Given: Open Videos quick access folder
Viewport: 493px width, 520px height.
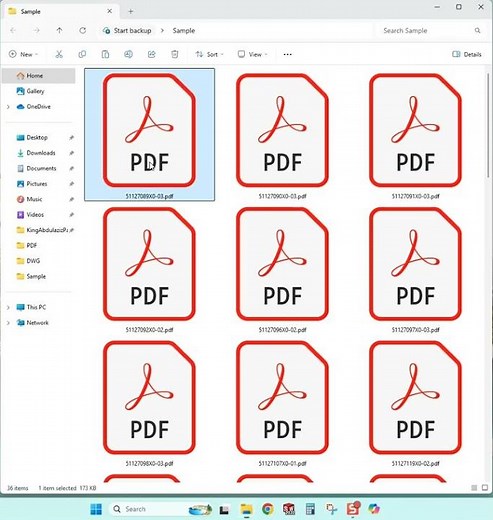Looking at the screenshot, I should (x=30, y=215).
